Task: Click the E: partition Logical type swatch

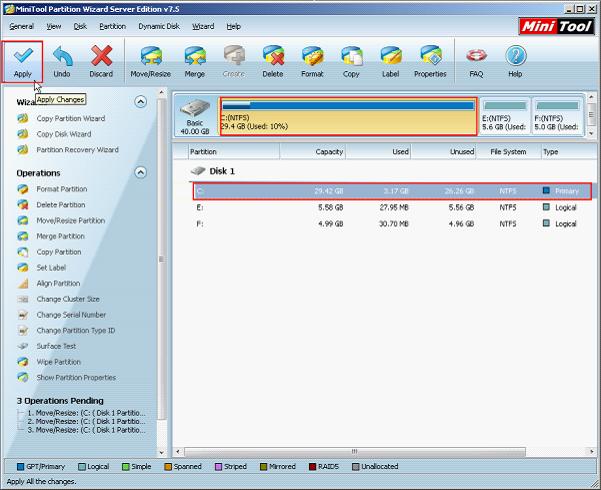Action: [x=546, y=207]
